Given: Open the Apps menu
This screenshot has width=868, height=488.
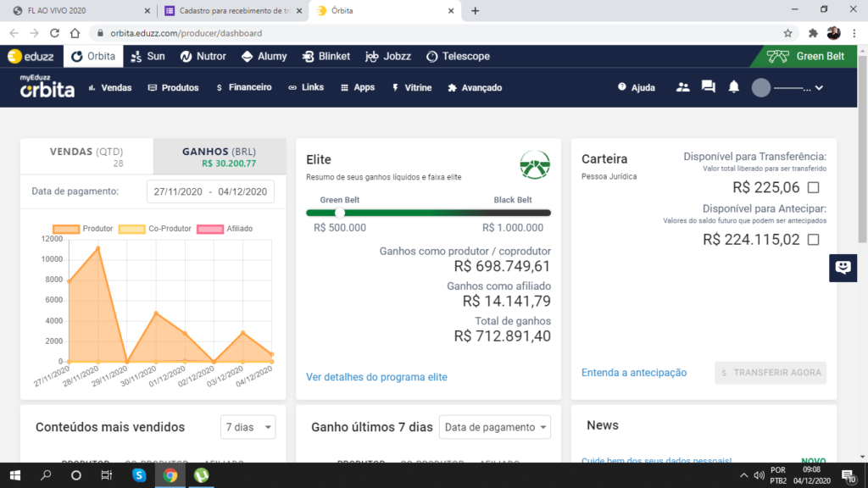Looking at the screenshot, I should coord(358,87).
